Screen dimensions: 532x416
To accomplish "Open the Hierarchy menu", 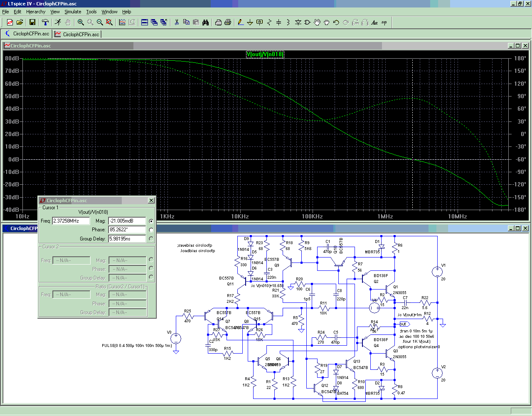I will [x=36, y=12].
